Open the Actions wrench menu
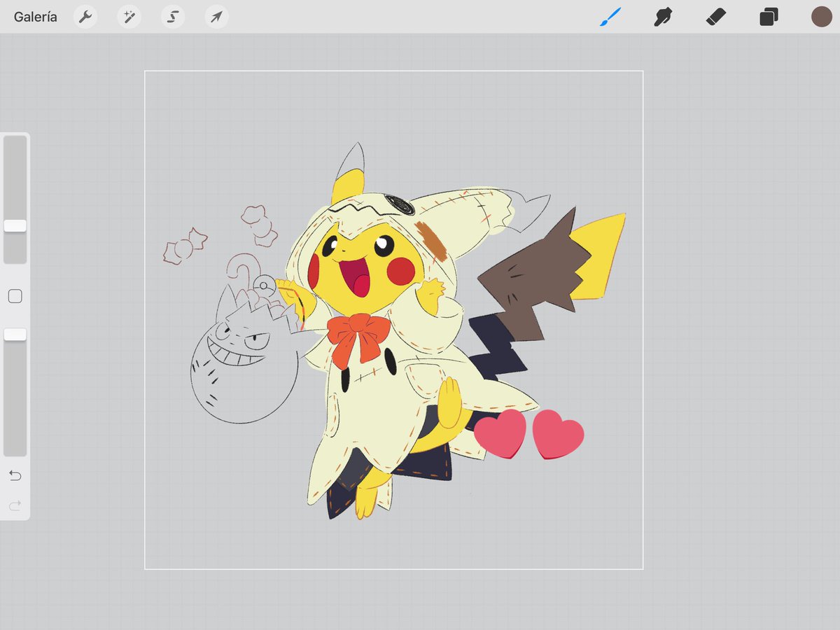Viewport: 840px width, 630px height. (85, 17)
